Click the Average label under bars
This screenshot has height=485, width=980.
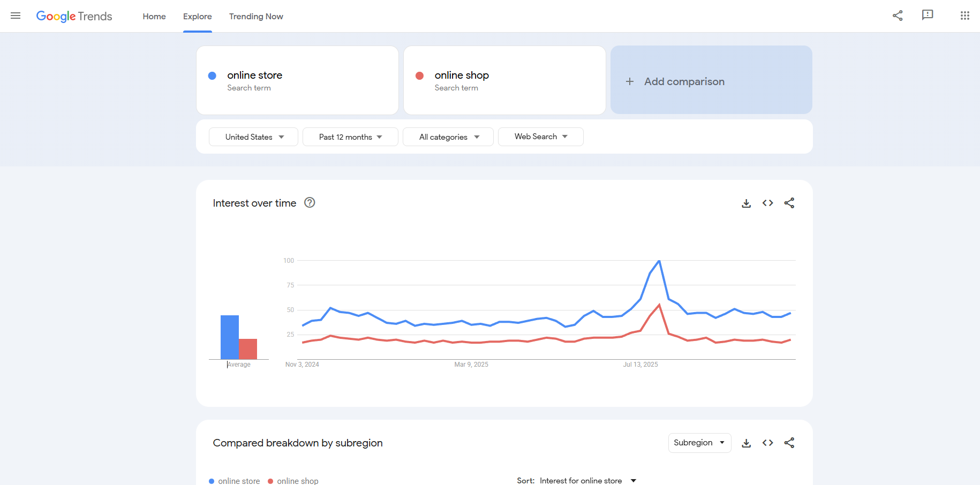[239, 365]
